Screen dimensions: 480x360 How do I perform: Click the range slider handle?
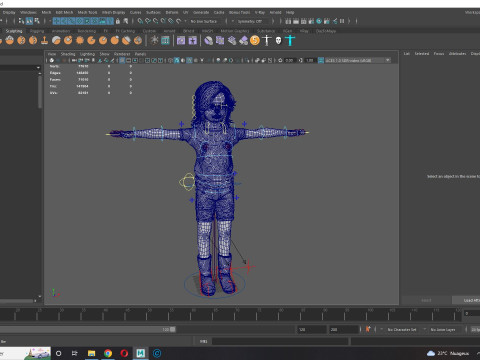[173, 329]
